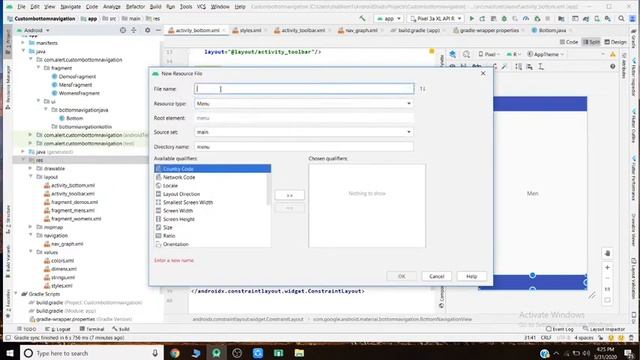The height and width of the screenshot is (360, 640).
Task: Open the Refactor menu
Action: [x=135, y=7]
